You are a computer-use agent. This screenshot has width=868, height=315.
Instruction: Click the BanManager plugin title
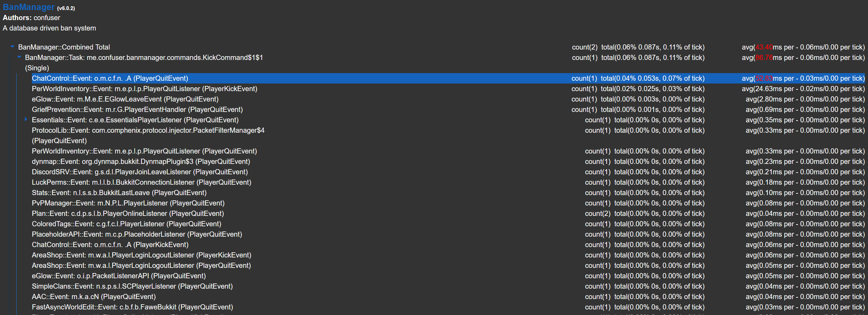pyautogui.click(x=28, y=7)
